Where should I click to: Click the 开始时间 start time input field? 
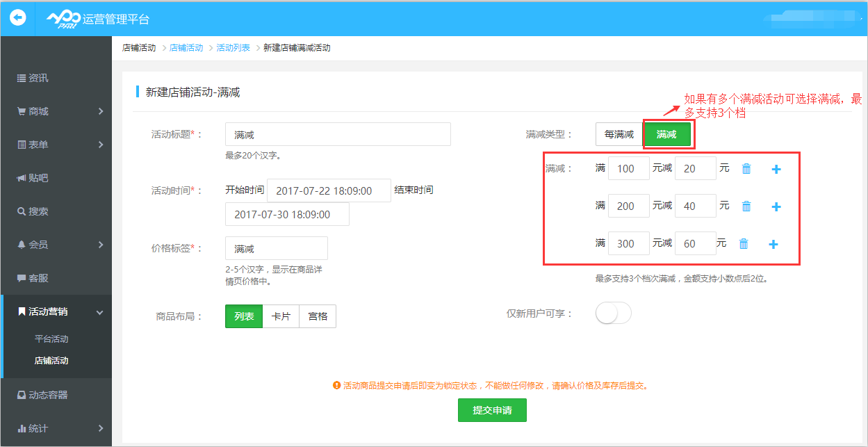[x=328, y=190]
